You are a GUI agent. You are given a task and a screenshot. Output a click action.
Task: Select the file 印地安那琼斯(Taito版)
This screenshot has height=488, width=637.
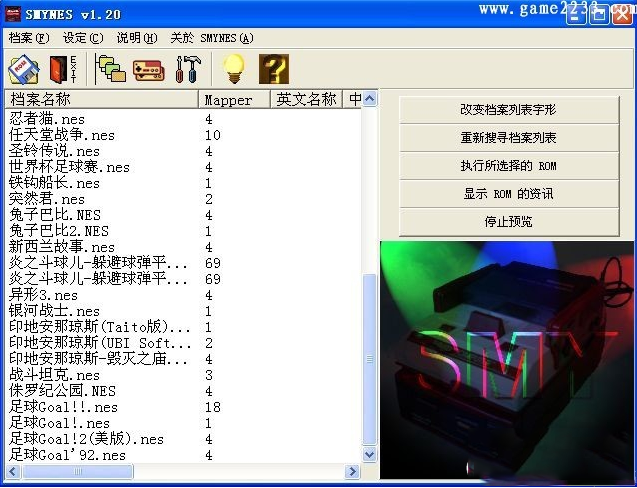[x=100, y=327]
